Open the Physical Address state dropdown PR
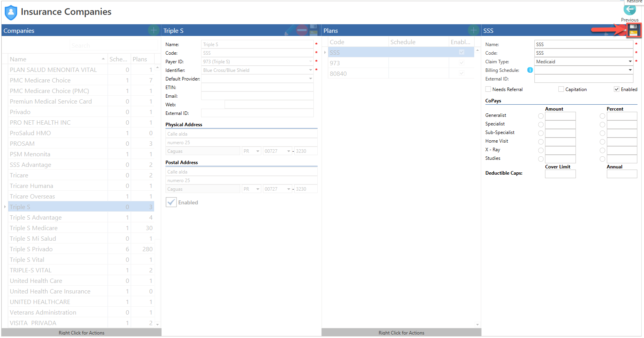 pyautogui.click(x=258, y=151)
